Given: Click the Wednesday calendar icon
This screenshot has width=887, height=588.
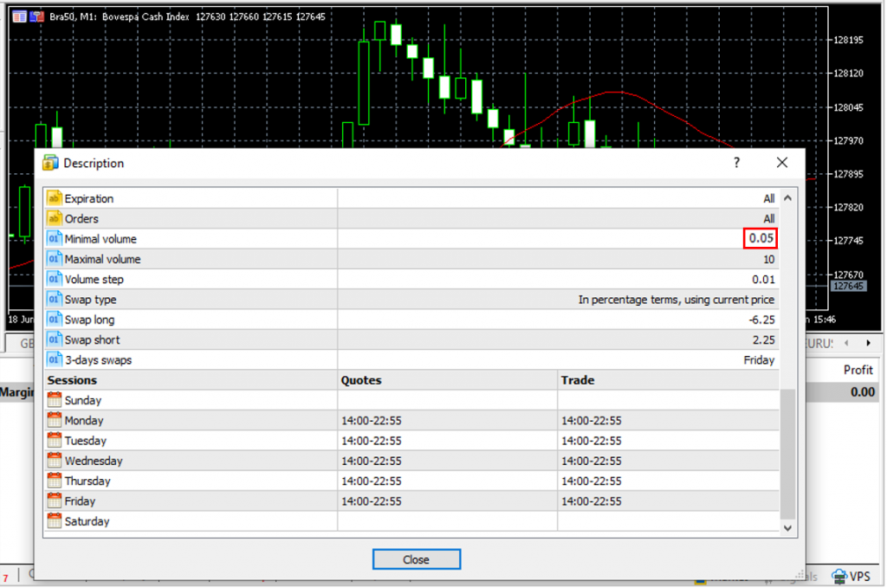Looking at the screenshot, I should pos(55,460).
